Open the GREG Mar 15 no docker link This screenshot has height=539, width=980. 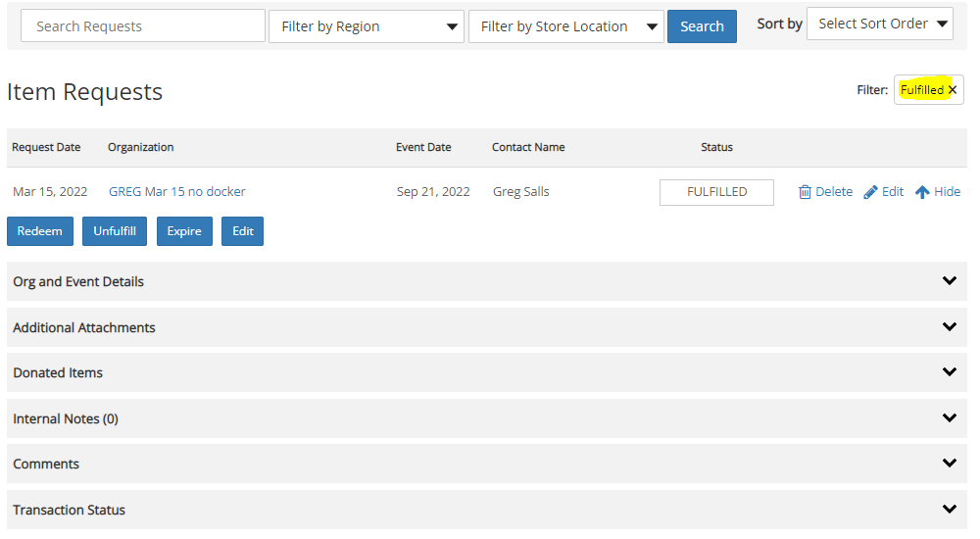(176, 192)
